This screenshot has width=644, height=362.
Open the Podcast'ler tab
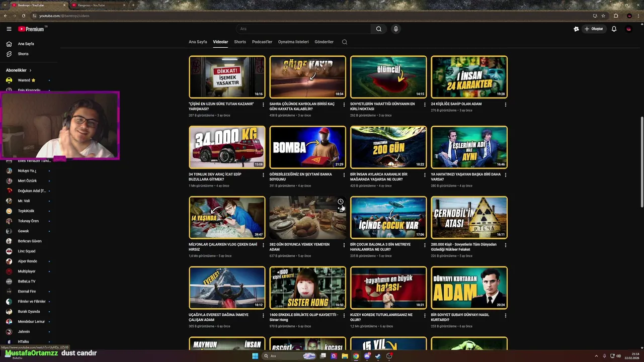click(262, 42)
